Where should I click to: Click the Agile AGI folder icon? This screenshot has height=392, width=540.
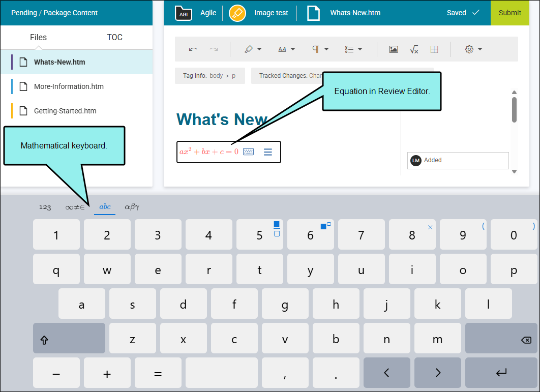183,13
